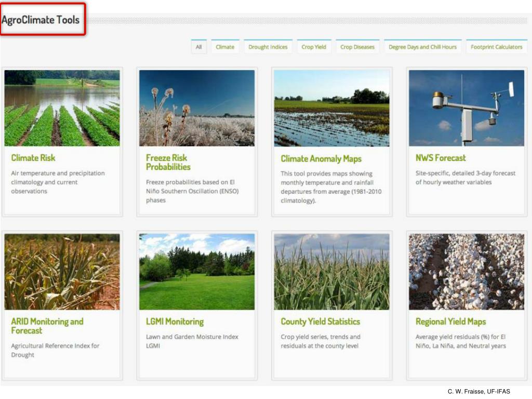Click 'Site-specific, detailed 3-day forecast' text
Screen dimensions: 532x399
point(465,178)
